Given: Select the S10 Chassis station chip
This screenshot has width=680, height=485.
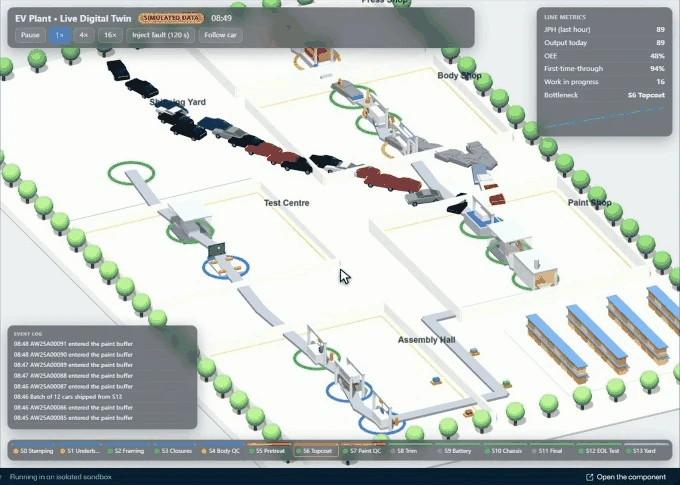Looking at the screenshot, I should [x=504, y=451].
